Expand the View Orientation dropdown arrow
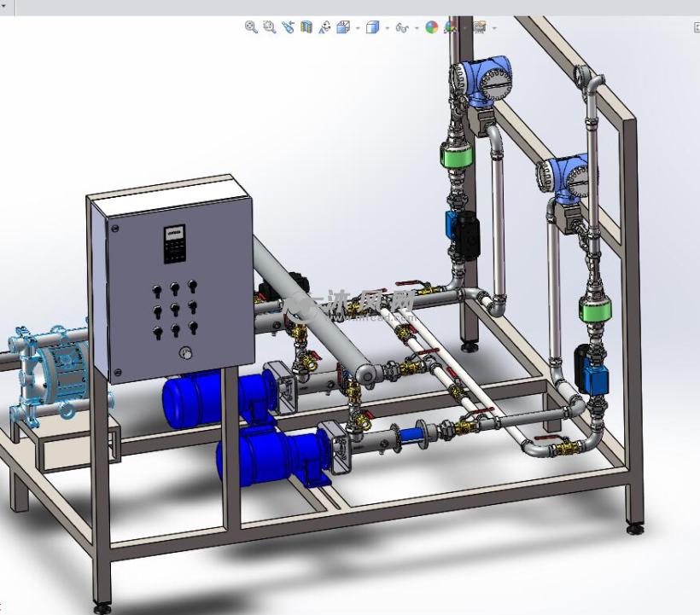 [356, 27]
